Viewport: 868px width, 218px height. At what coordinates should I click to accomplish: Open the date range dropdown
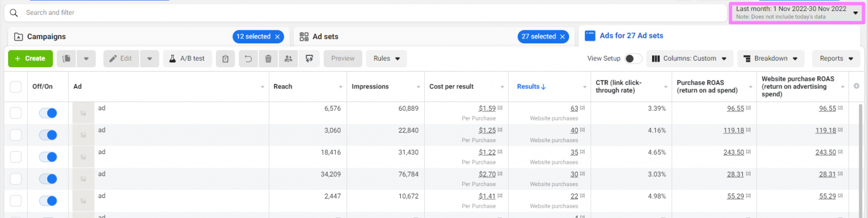796,12
